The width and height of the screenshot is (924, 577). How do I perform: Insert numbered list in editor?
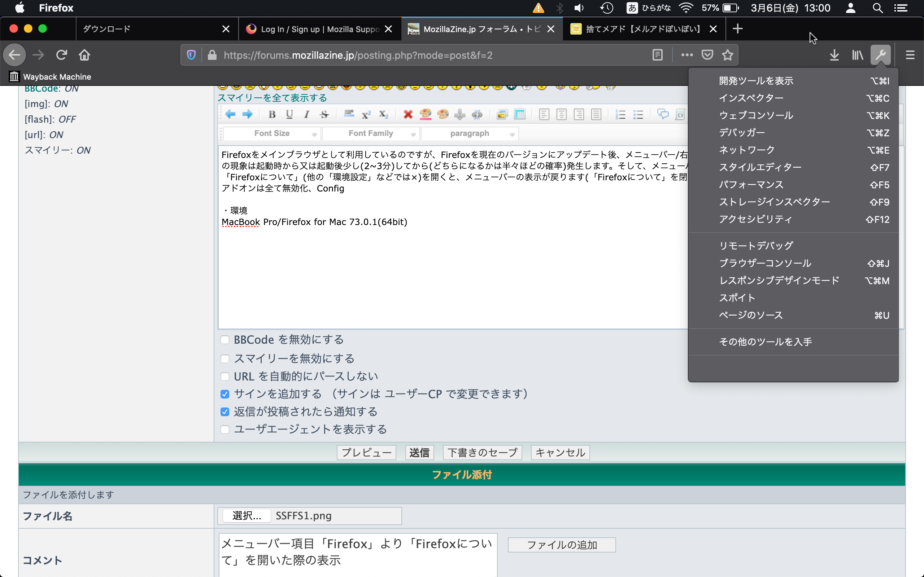point(620,114)
